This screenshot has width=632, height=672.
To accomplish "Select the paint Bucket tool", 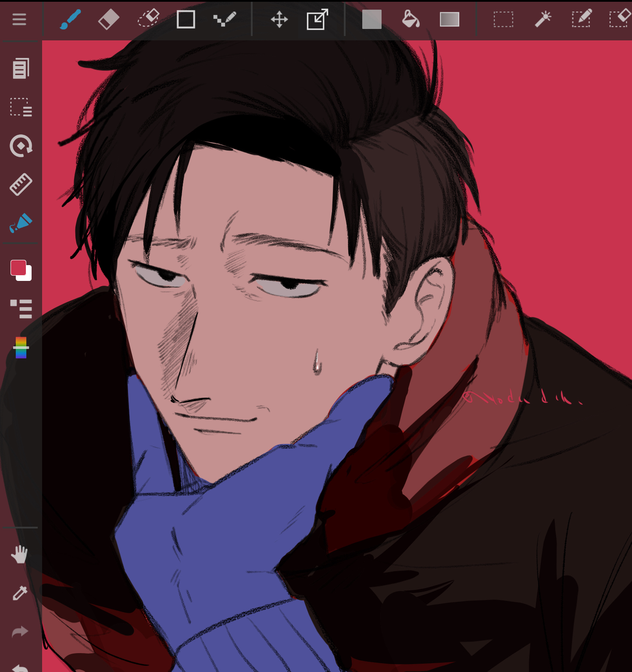I will [x=411, y=19].
